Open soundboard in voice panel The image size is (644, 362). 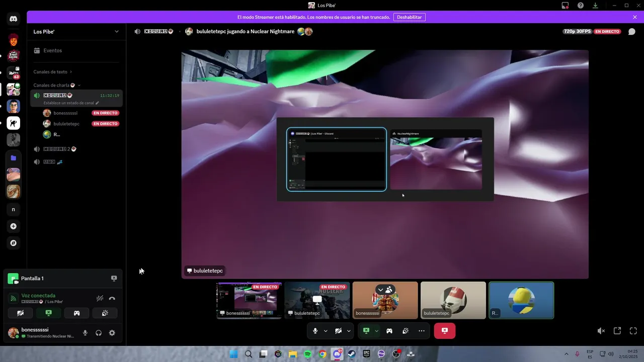tap(105, 313)
